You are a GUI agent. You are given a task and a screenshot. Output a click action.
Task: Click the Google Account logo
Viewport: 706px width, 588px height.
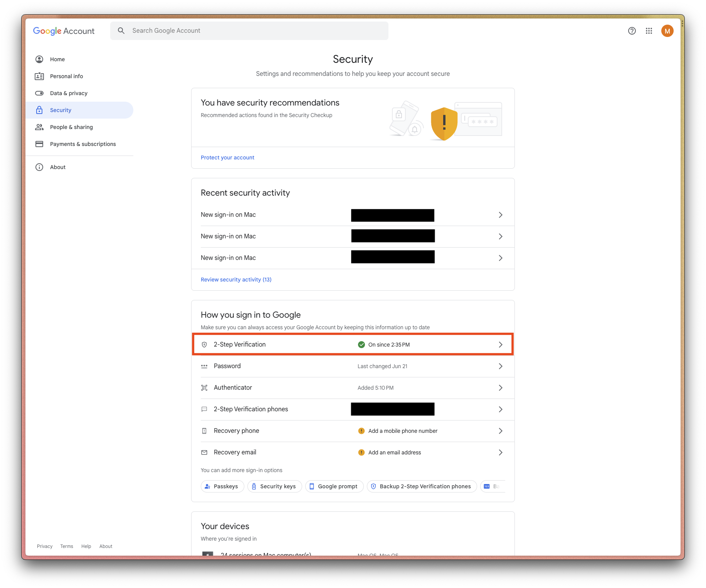(64, 31)
